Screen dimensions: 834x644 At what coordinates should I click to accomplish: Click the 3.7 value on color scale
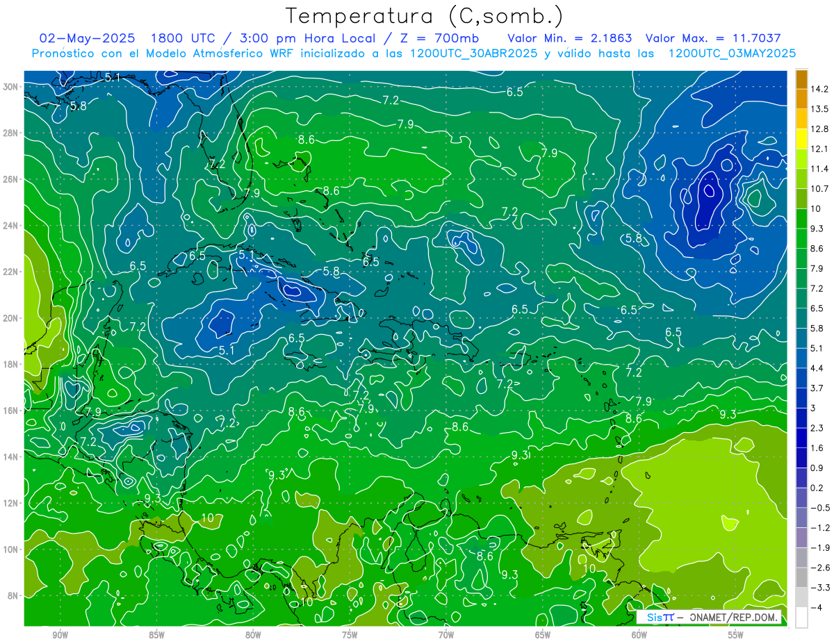click(818, 388)
